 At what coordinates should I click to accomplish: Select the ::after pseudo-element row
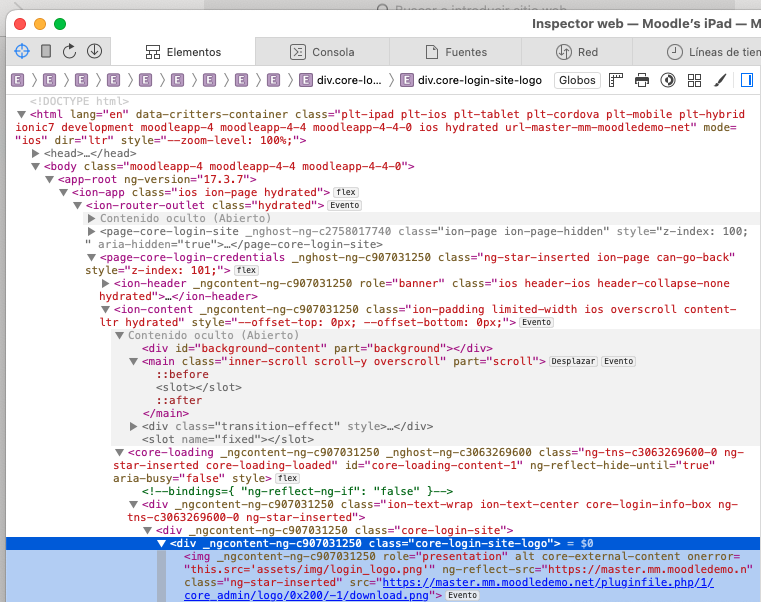179,401
